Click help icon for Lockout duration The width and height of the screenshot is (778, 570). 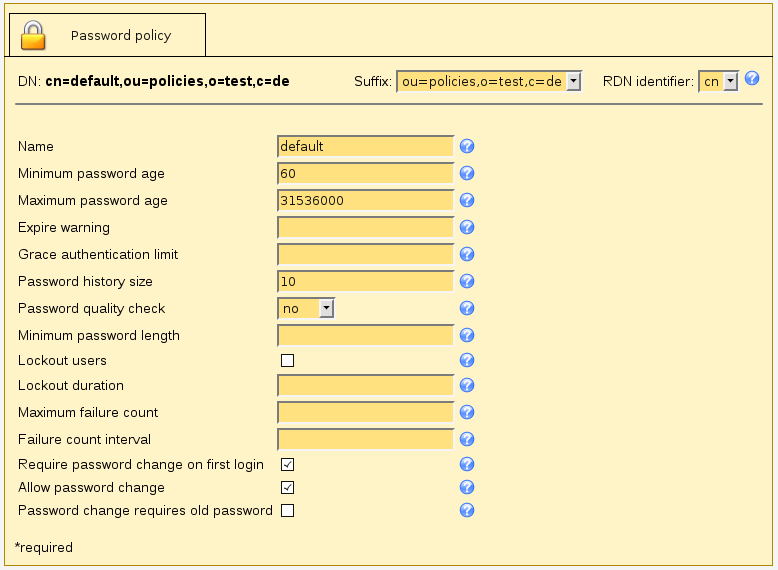coord(467,385)
